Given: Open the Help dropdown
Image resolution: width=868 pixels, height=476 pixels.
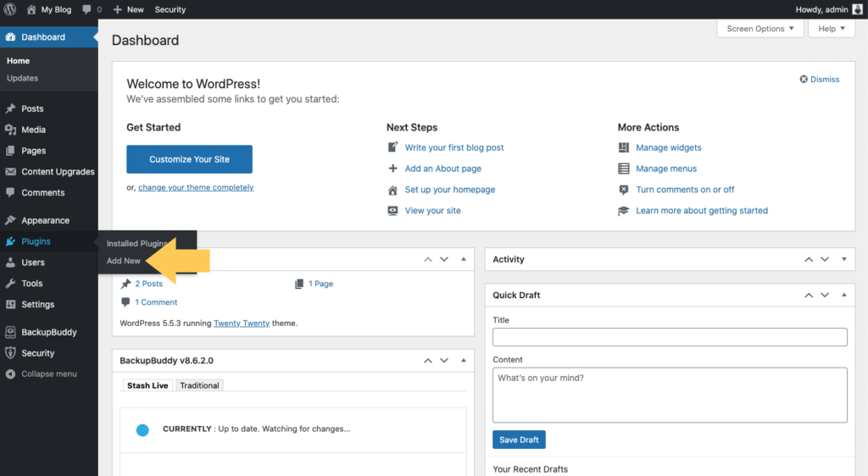Looking at the screenshot, I should [832, 29].
